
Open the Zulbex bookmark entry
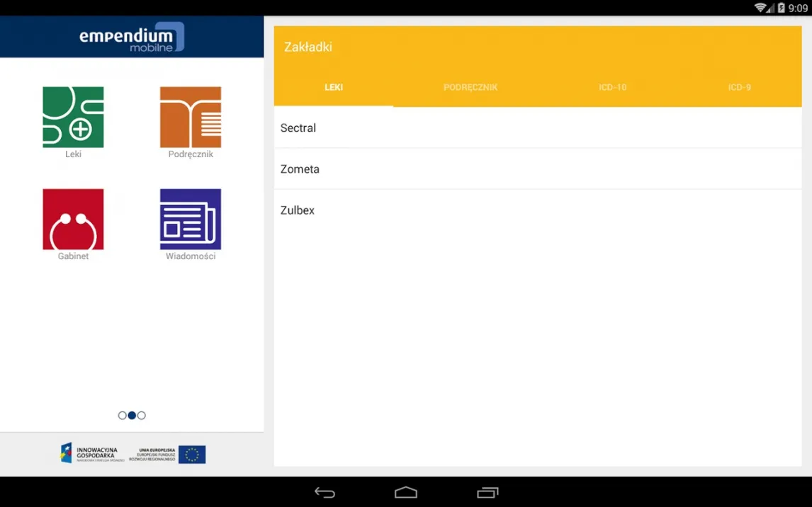[x=537, y=210]
